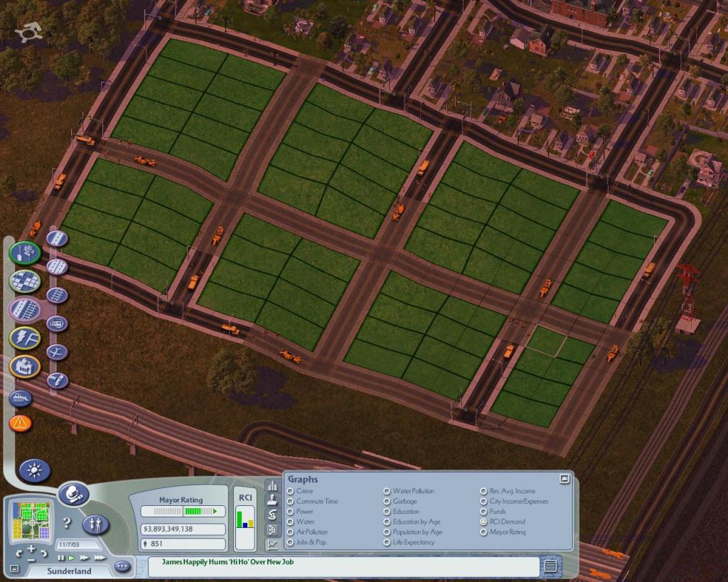Set simulation to normal play speed

(72, 557)
